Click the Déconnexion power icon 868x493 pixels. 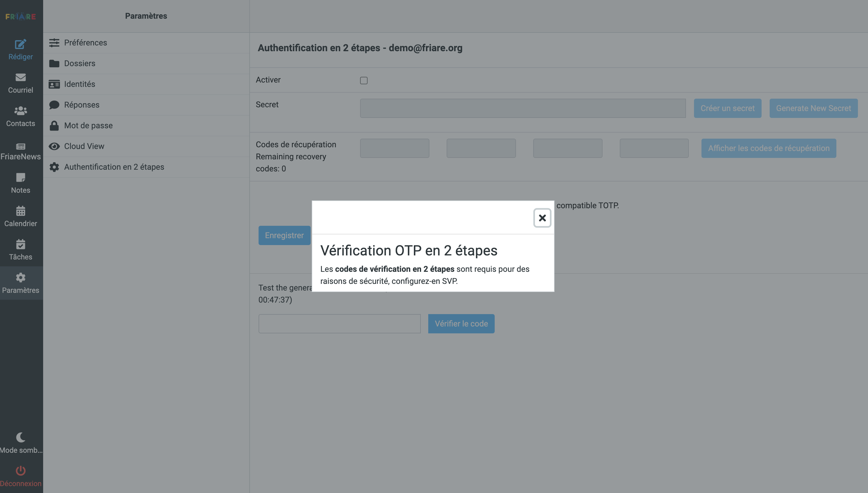pos(20,471)
